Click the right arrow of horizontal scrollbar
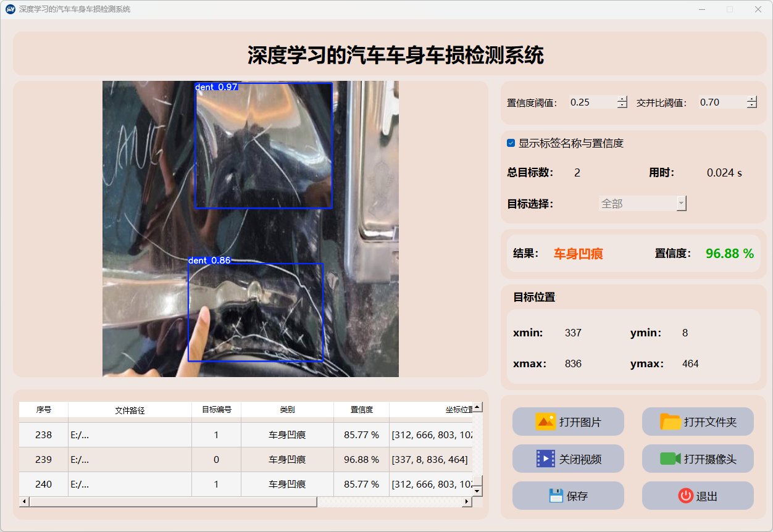Image resolution: width=773 pixels, height=532 pixels. pyautogui.click(x=467, y=502)
